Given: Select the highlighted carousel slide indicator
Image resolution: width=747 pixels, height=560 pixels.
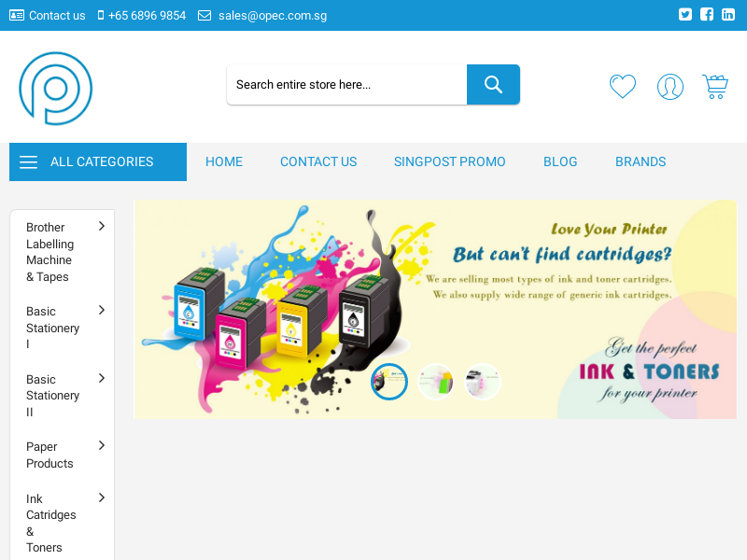Looking at the screenshot, I should click(389, 382).
